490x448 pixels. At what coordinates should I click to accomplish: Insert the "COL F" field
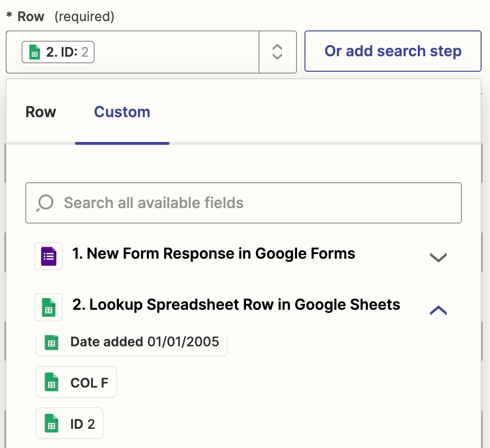(x=89, y=382)
